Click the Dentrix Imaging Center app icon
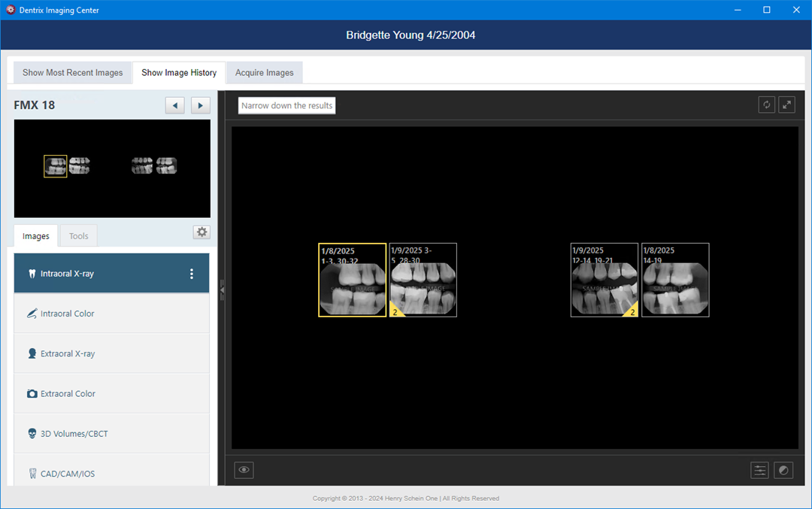This screenshot has width=812, height=509. tap(11, 10)
